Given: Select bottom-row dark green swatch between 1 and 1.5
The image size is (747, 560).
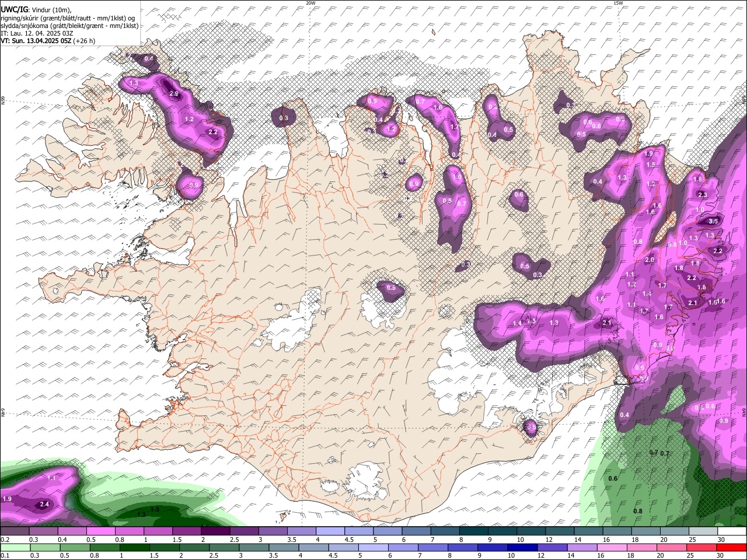Looking at the screenshot, I should pyautogui.click(x=130, y=547).
